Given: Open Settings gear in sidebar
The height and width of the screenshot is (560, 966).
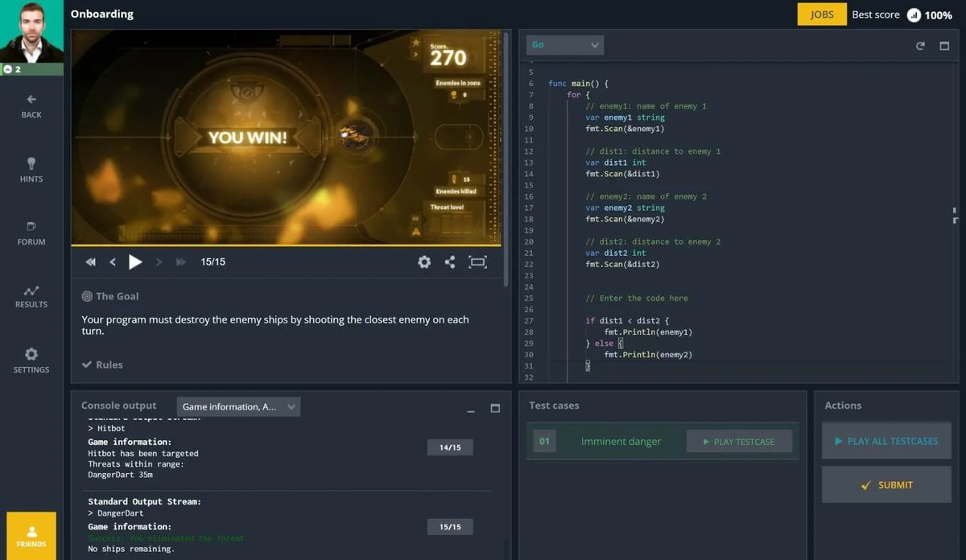Looking at the screenshot, I should click(x=31, y=360).
